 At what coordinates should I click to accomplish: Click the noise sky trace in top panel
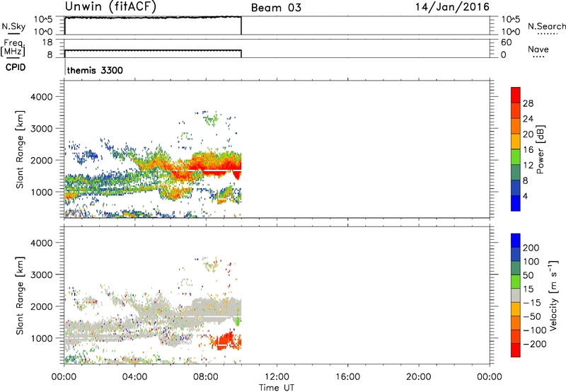(x=153, y=17)
